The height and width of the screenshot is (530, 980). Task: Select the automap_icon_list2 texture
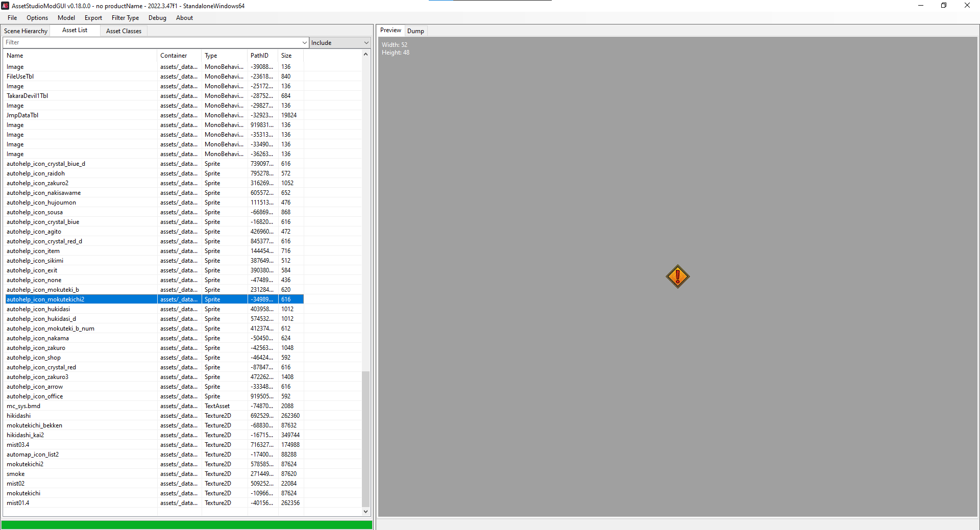(154, 455)
